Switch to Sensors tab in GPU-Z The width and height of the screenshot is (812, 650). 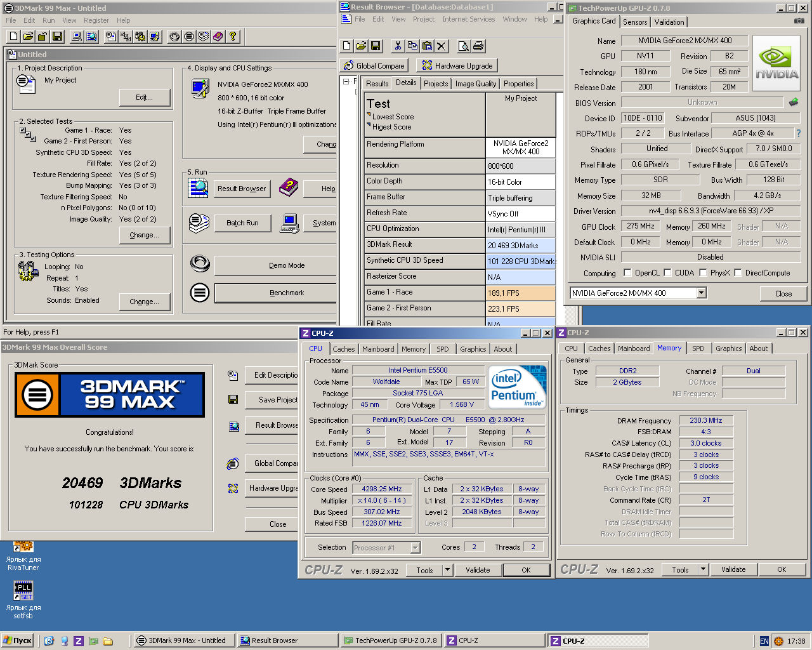click(635, 22)
